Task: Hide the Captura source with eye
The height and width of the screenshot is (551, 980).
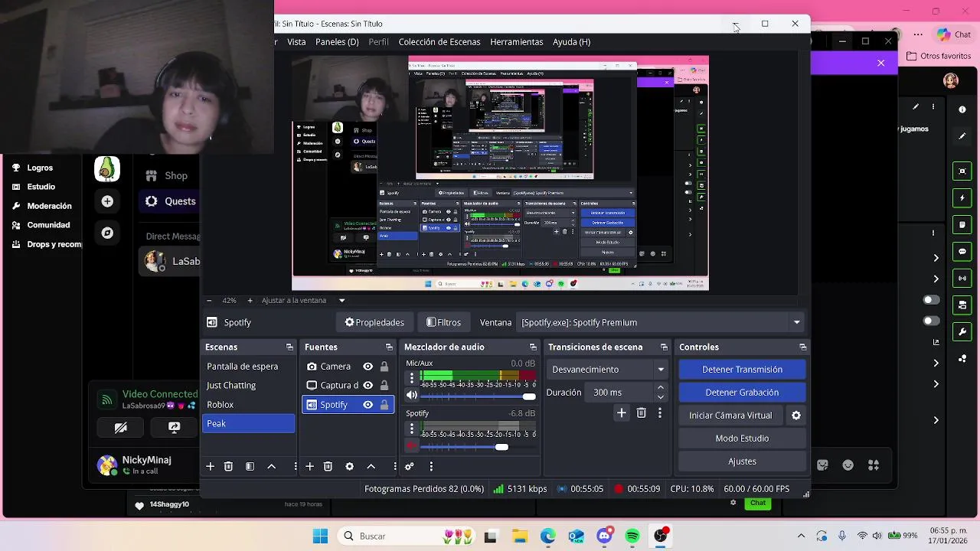Action: pos(367,385)
